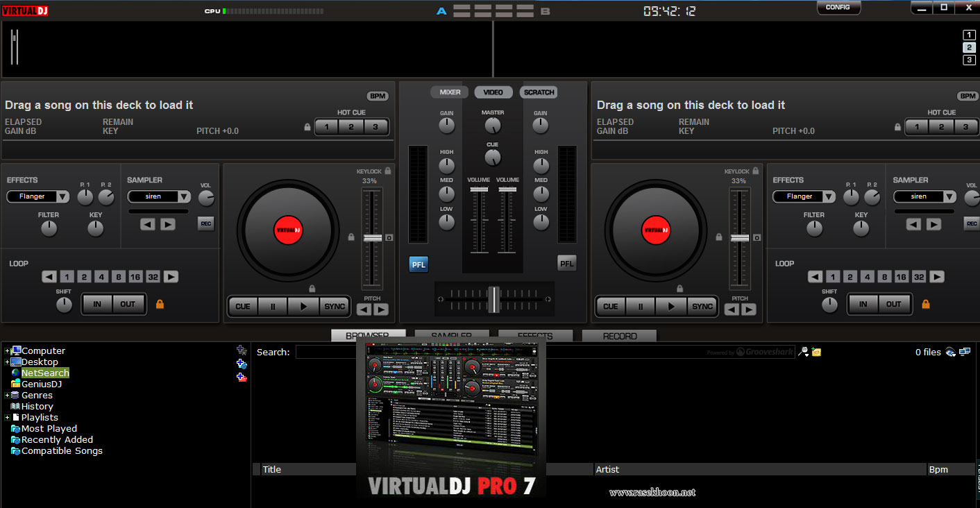980x508 pixels.
Task: Switch to the SCRATCH panel tab
Action: [x=539, y=92]
